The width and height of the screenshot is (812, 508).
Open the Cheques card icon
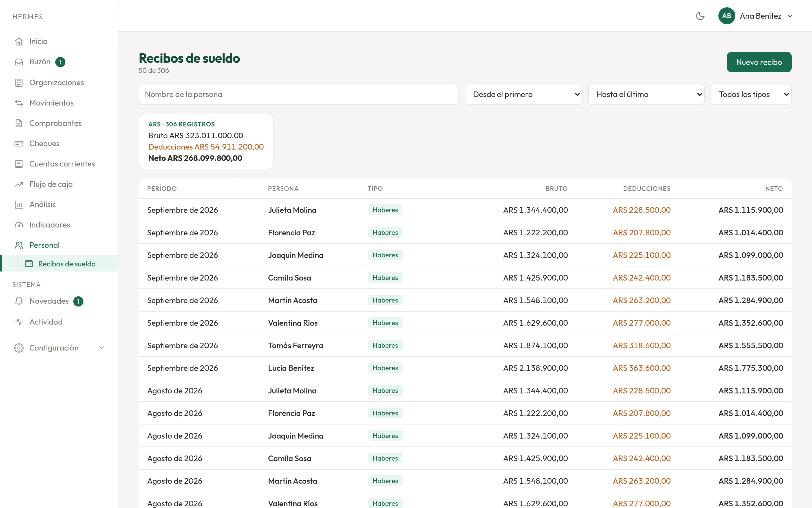pos(19,143)
